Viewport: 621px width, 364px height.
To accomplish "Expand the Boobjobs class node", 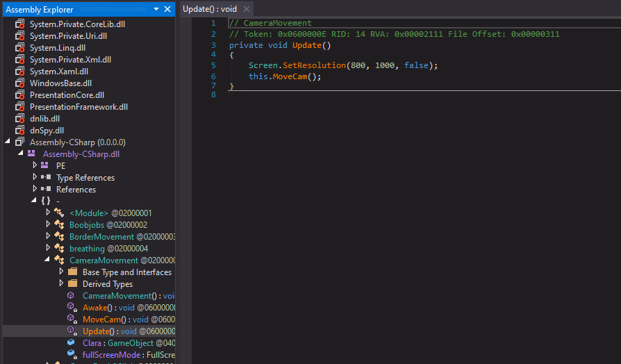I will point(48,224).
